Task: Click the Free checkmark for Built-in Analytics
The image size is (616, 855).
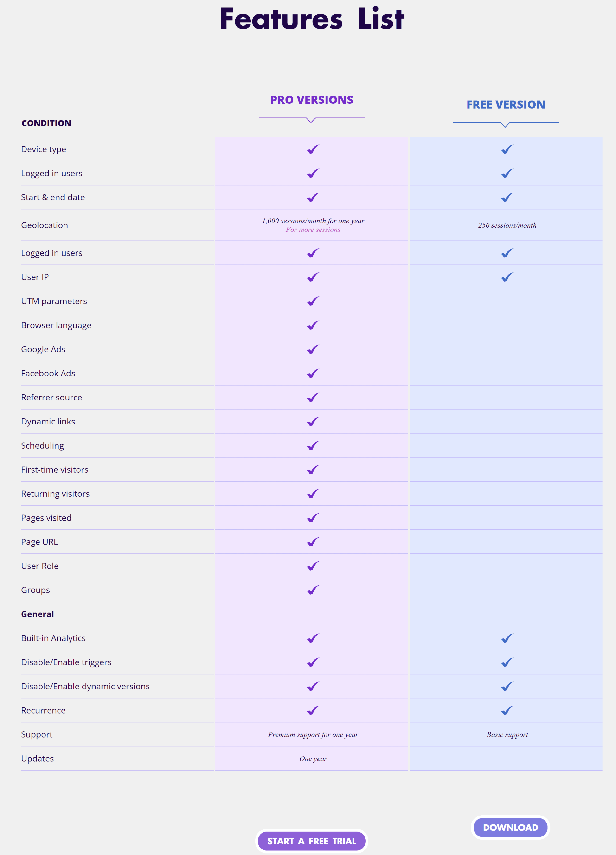Action: coord(507,638)
